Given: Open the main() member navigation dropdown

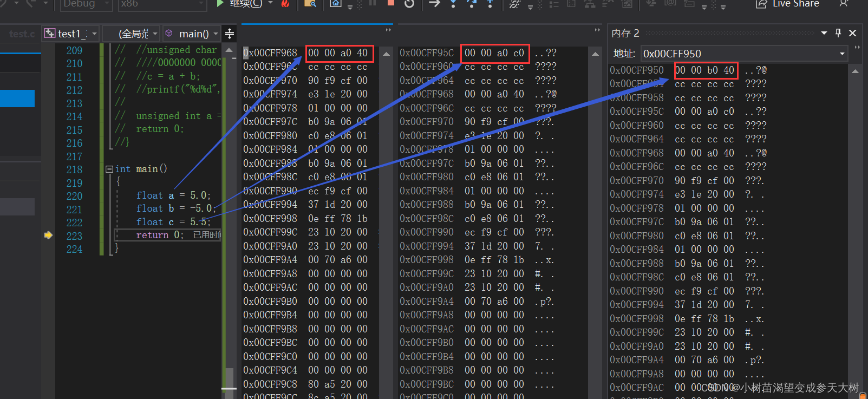Looking at the screenshot, I should [192, 34].
